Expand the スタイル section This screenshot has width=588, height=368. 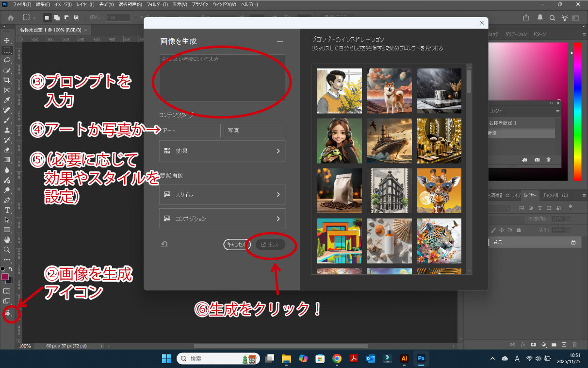222,195
